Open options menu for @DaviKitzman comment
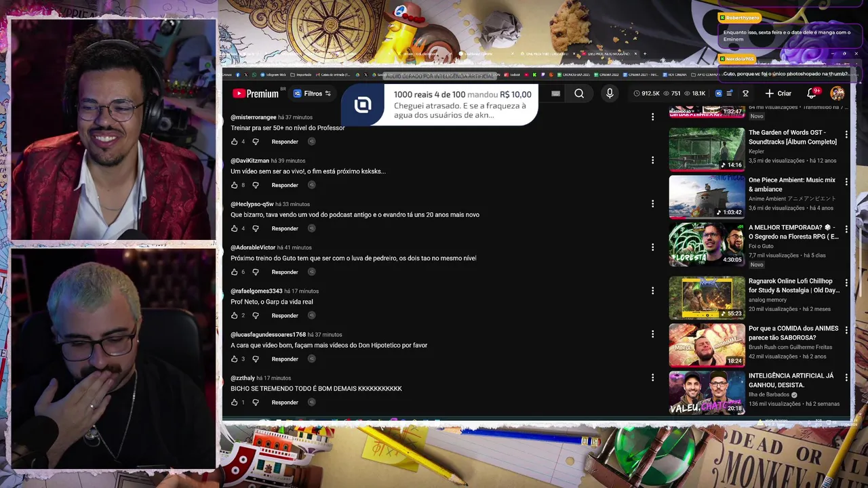This screenshot has height=488, width=868. point(652,161)
